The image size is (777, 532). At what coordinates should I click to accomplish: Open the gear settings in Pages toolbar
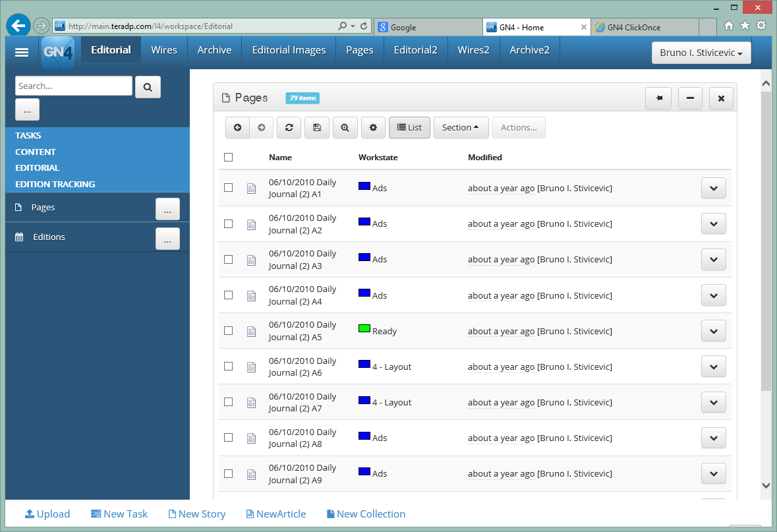coord(373,127)
